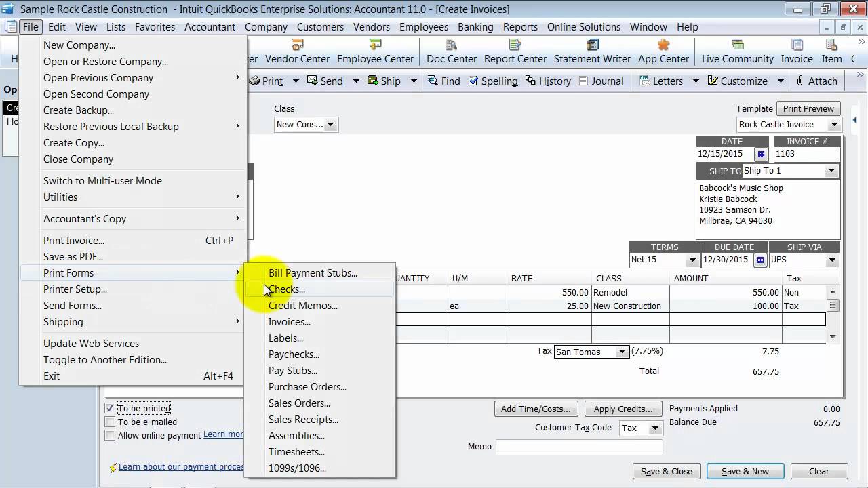Open the Ship Via UPS dropdown
Viewport: 868px width, 488px height.
click(x=831, y=260)
